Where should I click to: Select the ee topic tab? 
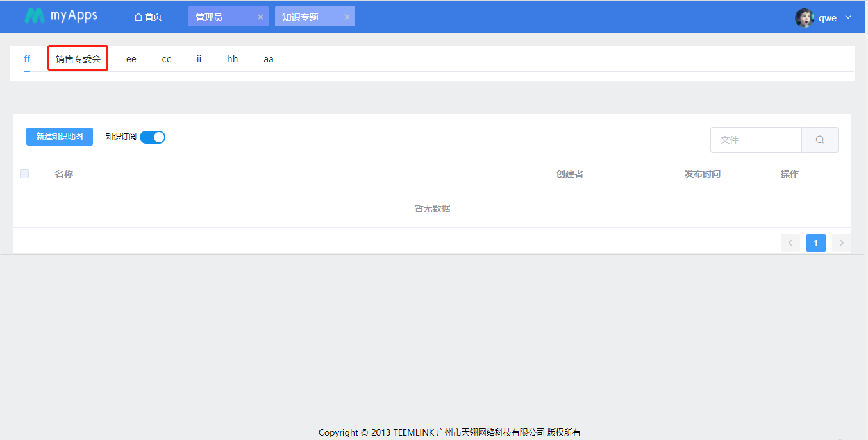click(131, 59)
